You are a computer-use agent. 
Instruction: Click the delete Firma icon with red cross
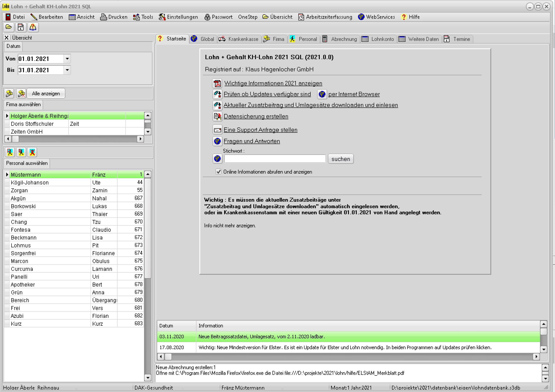[x=21, y=94]
